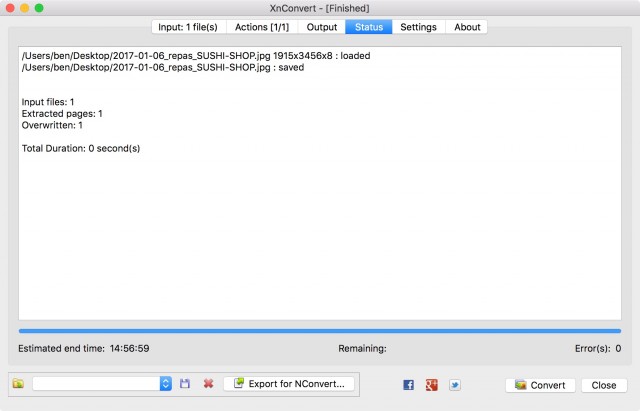Open the preset folder icon
This screenshot has width=640, height=411.
(x=18, y=384)
